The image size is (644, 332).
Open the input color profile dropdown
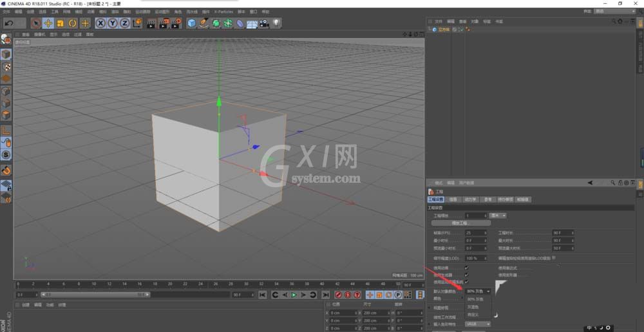pyautogui.click(x=478, y=324)
